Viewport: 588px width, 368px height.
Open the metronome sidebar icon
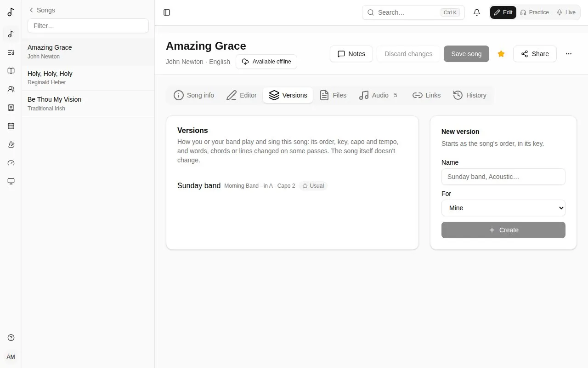click(11, 144)
